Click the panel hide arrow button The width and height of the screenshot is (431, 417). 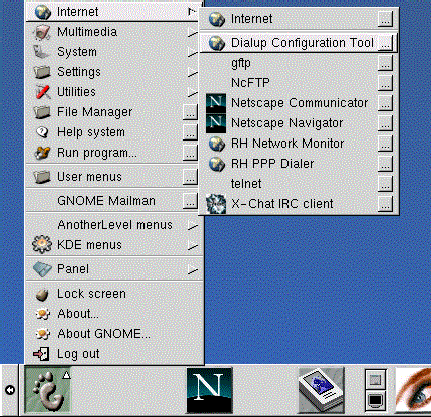10,390
